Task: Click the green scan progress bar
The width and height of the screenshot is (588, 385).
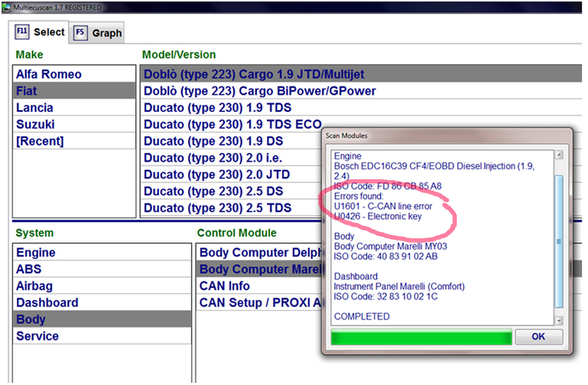Action: point(421,337)
